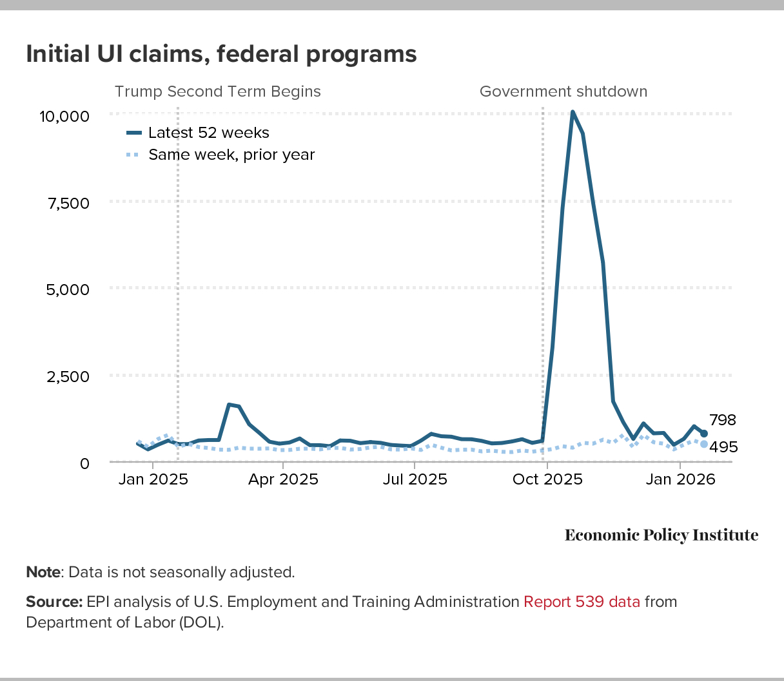Viewport: 784px width, 681px height.
Task: Click the 'Initial UI claims, federal programs' title
Action: [x=221, y=53]
